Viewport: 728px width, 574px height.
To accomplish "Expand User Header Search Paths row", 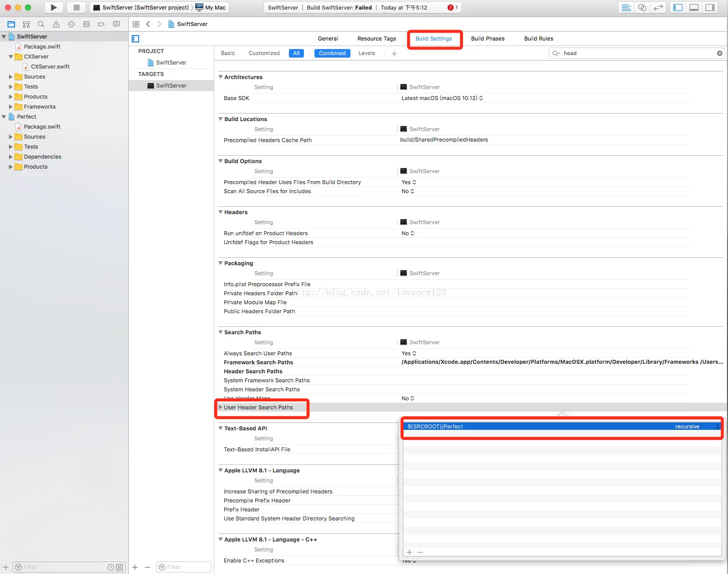I will (x=220, y=407).
